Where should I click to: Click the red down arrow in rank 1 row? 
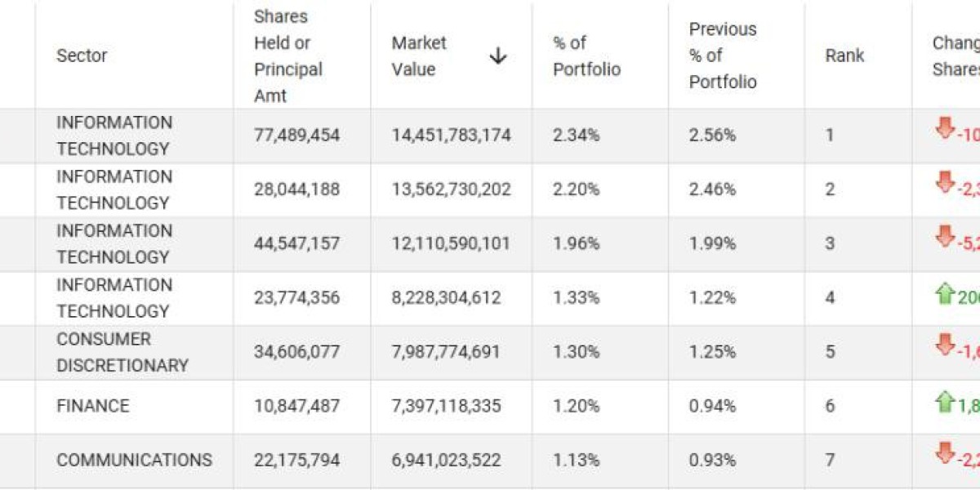945,128
